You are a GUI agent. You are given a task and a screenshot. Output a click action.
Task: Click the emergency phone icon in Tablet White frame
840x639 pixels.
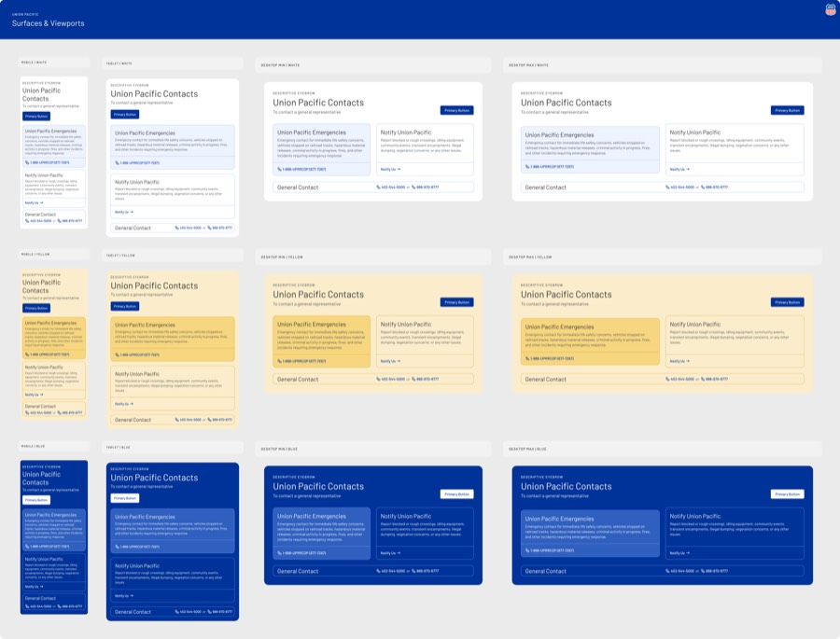click(x=118, y=163)
